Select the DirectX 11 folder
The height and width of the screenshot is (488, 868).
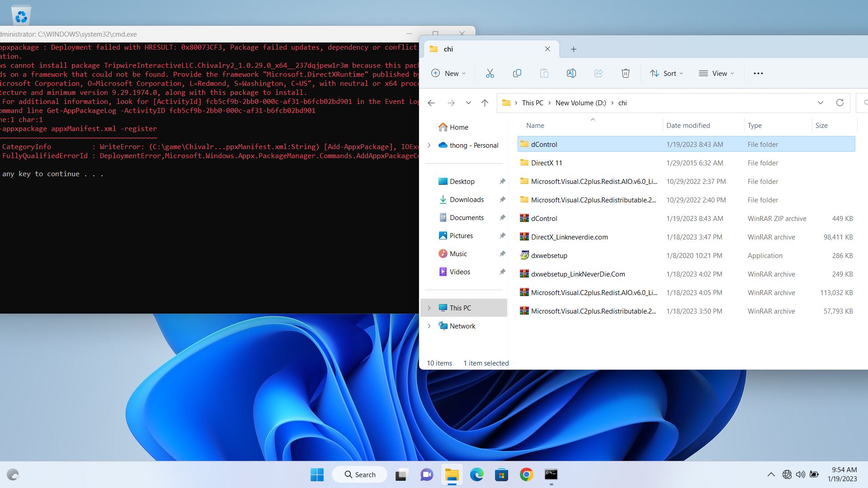546,163
